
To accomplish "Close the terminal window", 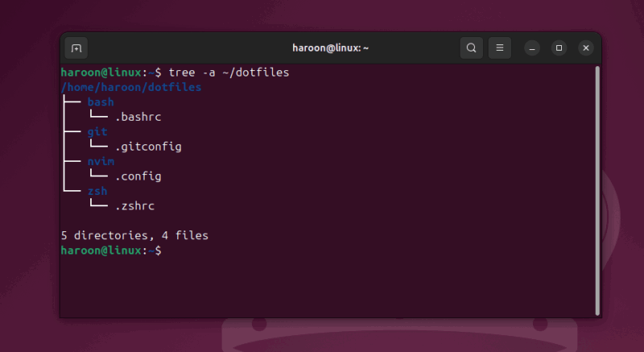I will click(586, 48).
